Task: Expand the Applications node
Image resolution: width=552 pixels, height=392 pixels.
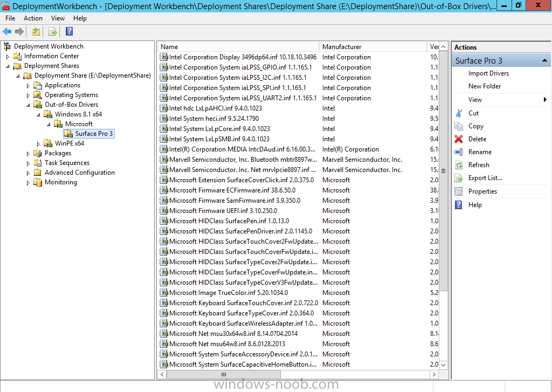Action: tap(28, 86)
